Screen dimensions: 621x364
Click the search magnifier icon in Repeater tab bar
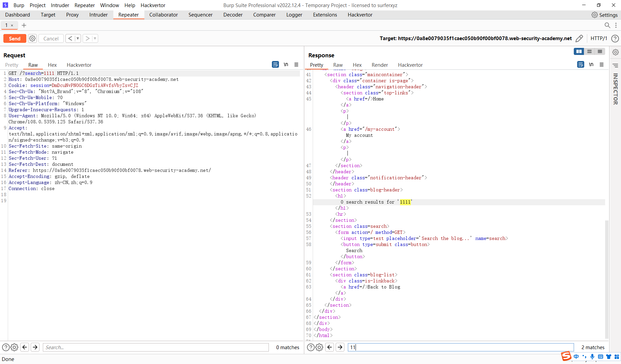pos(607,25)
